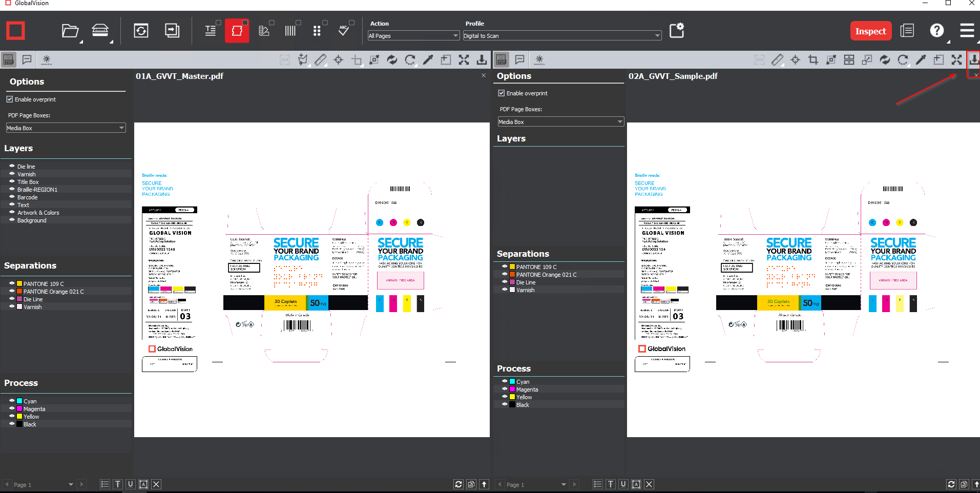Select the Barcode inspection mode icon
Screen dimensions: 980x493
[290, 31]
